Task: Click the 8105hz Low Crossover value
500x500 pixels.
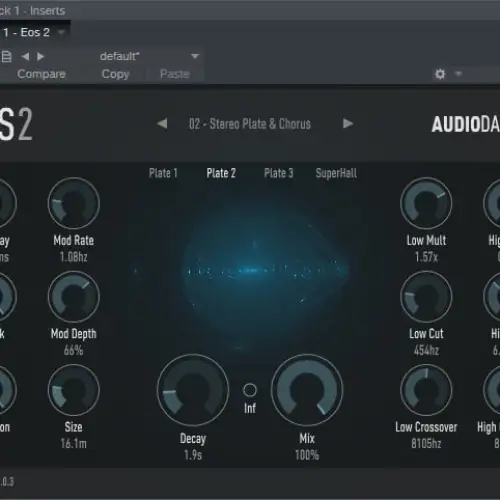Action: pyautogui.click(x=426, y=444)
